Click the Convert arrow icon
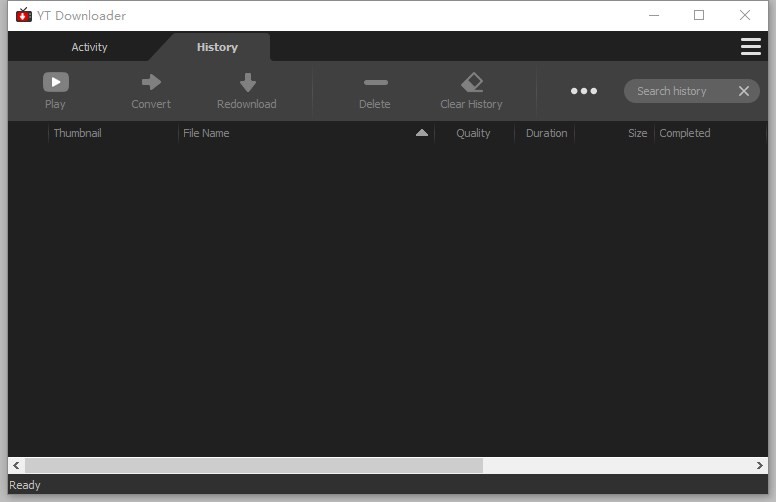776x502 pixels. 151,82
